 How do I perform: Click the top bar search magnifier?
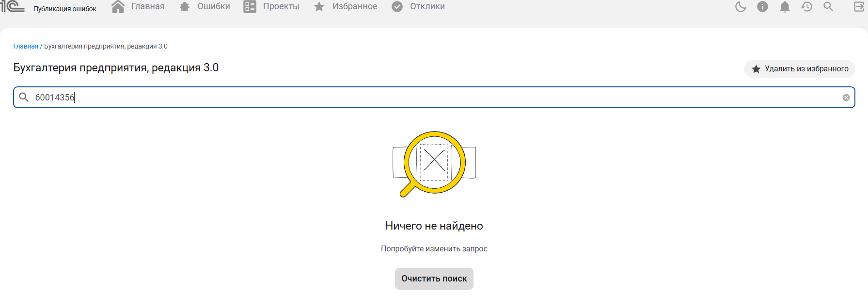(828, 7)
